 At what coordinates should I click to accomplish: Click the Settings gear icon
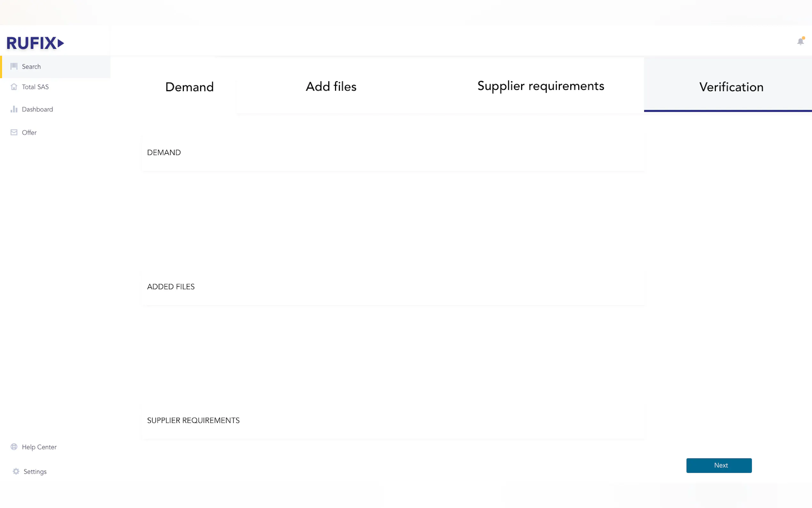pyautogui.click(x=16, y=472)
